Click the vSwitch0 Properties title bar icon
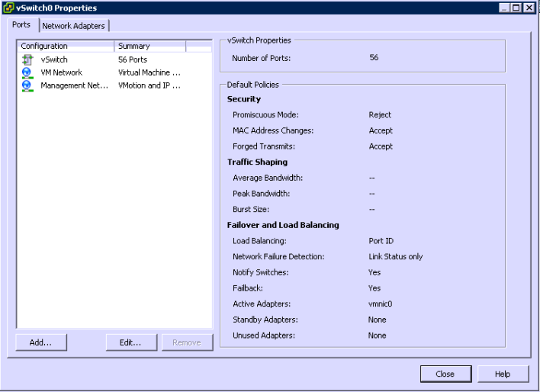The image size is (540, 392). click(x=8, y=8)
